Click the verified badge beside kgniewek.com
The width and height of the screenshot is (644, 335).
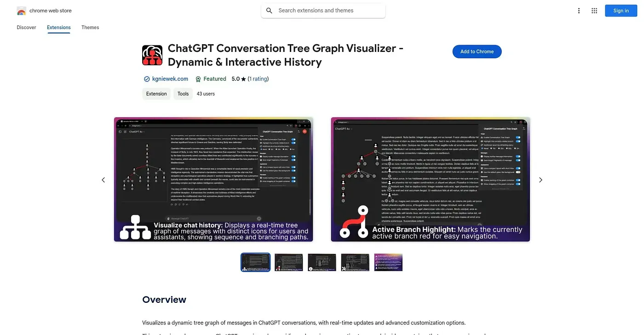pyautogui.click(x=147, y=79)
